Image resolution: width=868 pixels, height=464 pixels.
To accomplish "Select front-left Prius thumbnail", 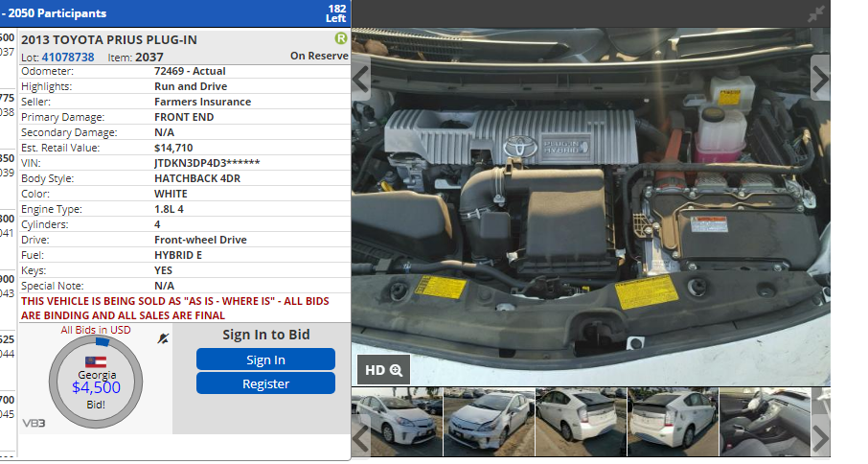I will [x=398, y=422].
